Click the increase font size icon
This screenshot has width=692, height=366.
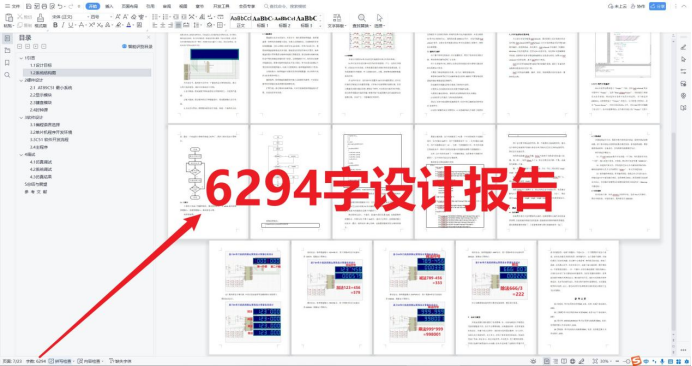coord(117,17)
